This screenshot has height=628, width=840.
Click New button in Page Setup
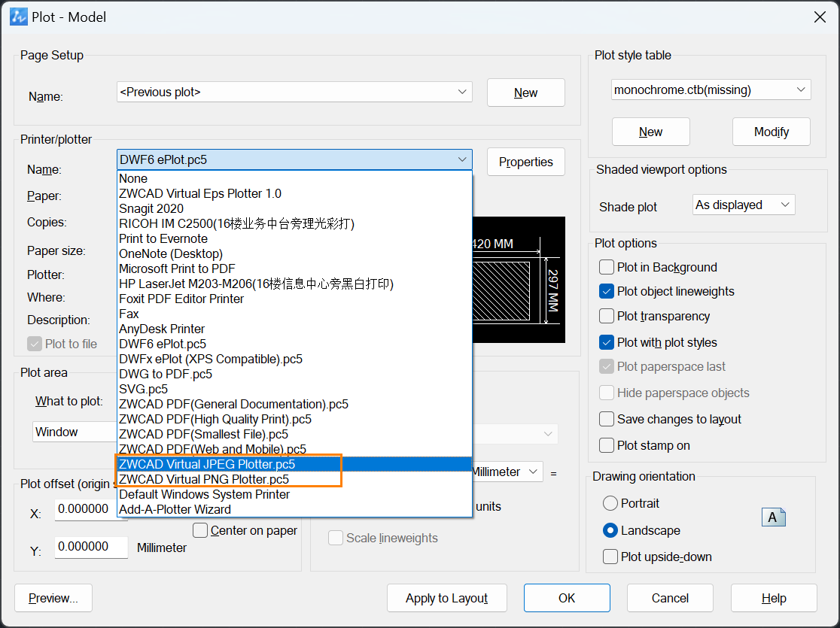pyautogui.click(x=525, y=93)
